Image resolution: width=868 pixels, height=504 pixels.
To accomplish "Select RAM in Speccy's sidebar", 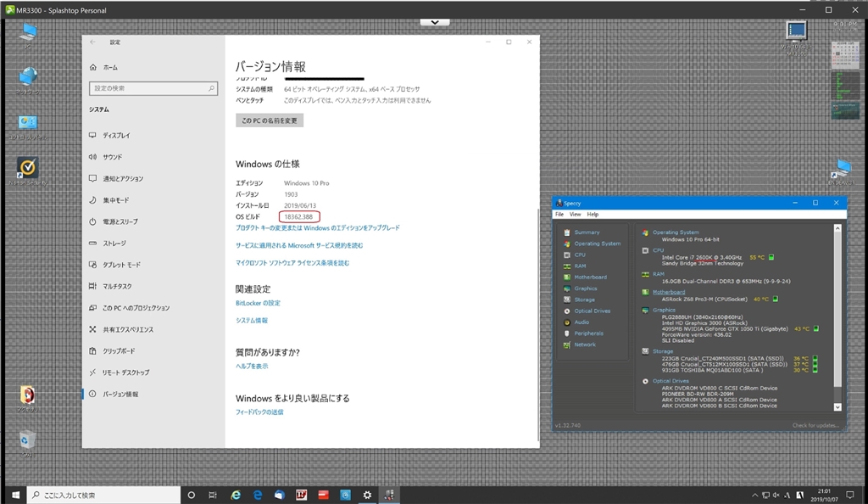I will [x=580, y=266].
